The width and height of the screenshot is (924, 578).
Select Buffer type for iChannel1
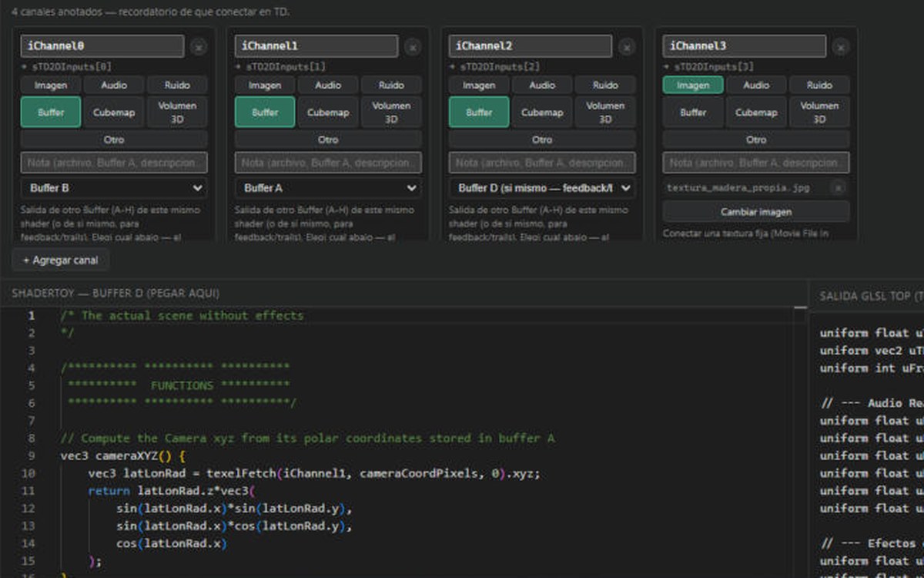pos(264,112)
